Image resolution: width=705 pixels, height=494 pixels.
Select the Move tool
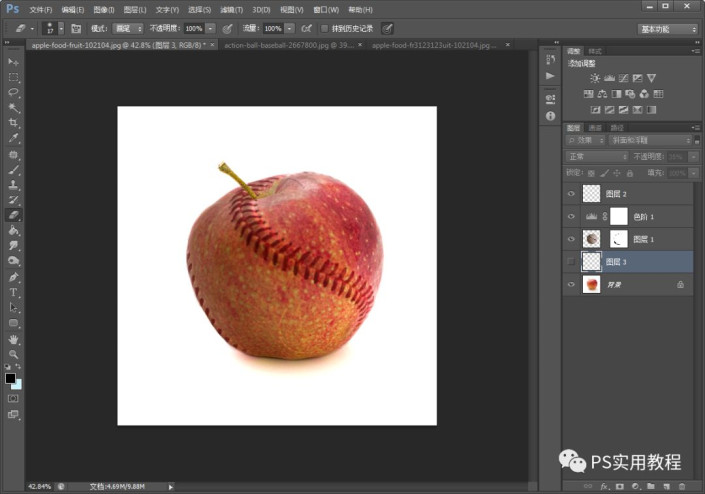point(13,62)
